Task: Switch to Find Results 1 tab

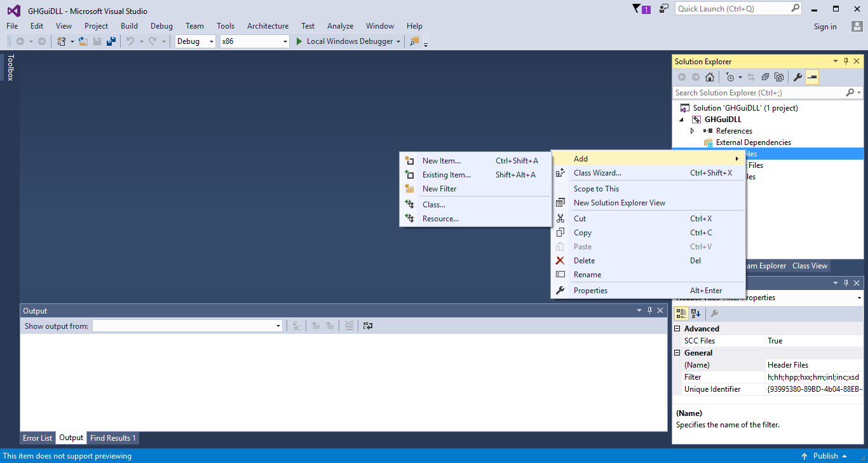Action: coord(113,438)
